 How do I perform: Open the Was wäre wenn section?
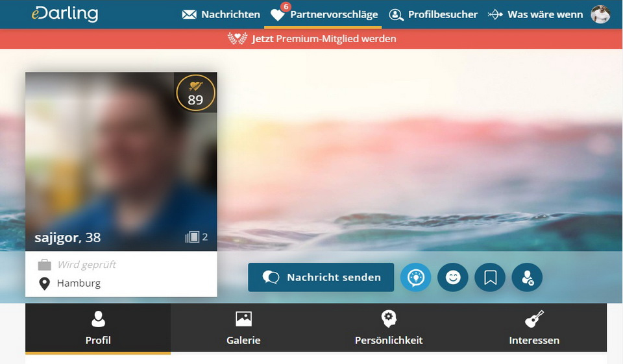point(535,14)
